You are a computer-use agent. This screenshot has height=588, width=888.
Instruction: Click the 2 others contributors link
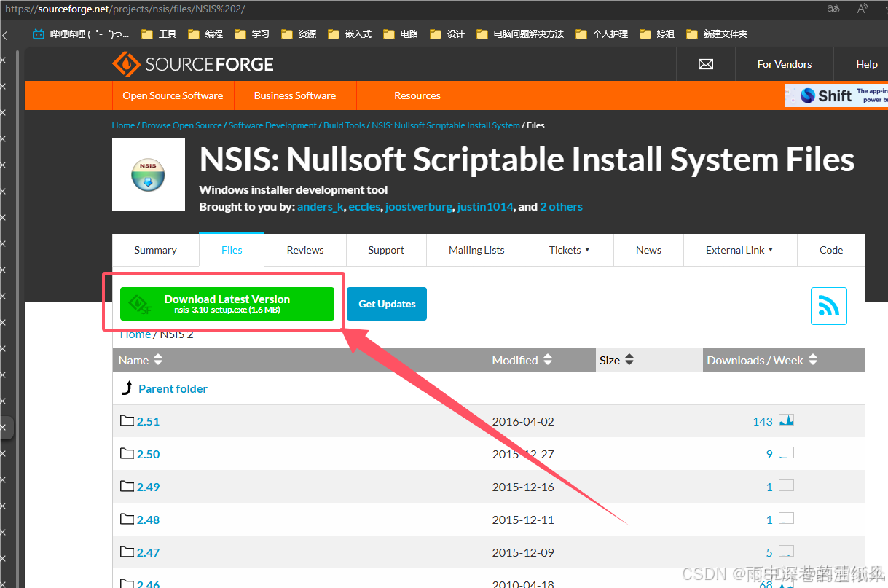[x=561, y=207]
